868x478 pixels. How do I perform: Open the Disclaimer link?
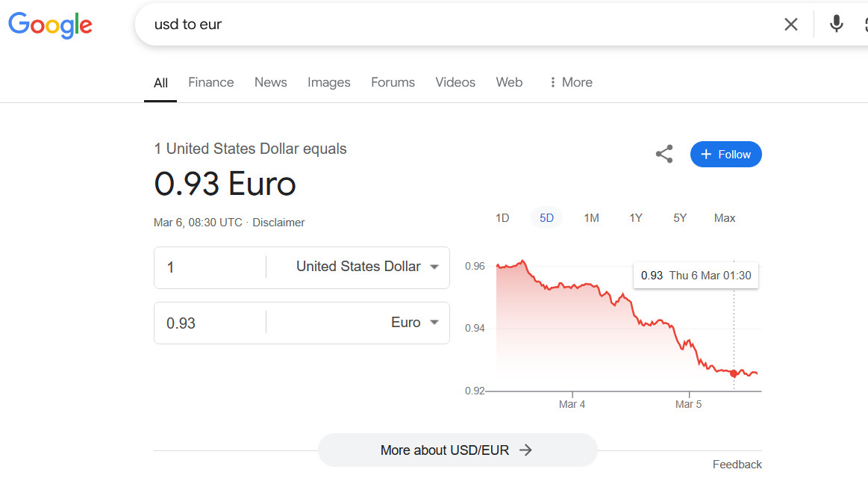click(278, 223)
